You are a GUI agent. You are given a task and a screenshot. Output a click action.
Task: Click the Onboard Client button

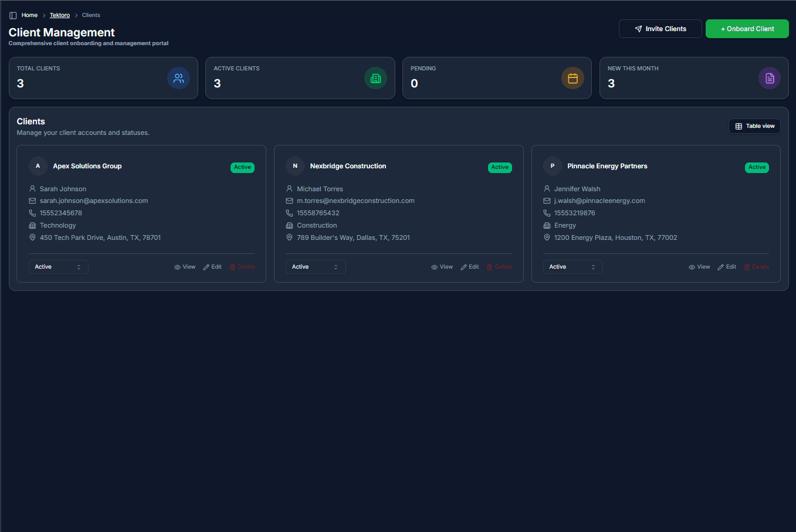click(x=747, y=28)
